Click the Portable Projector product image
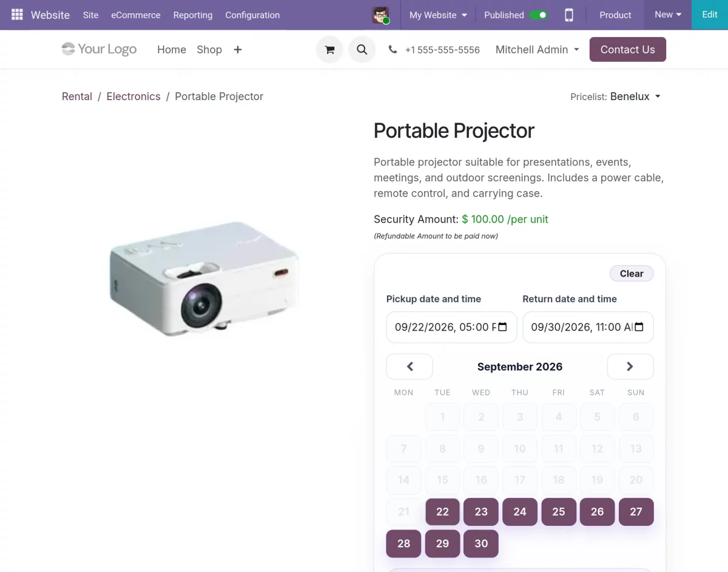The height and width of the screenshot is (572, 728). pos(204,278)
